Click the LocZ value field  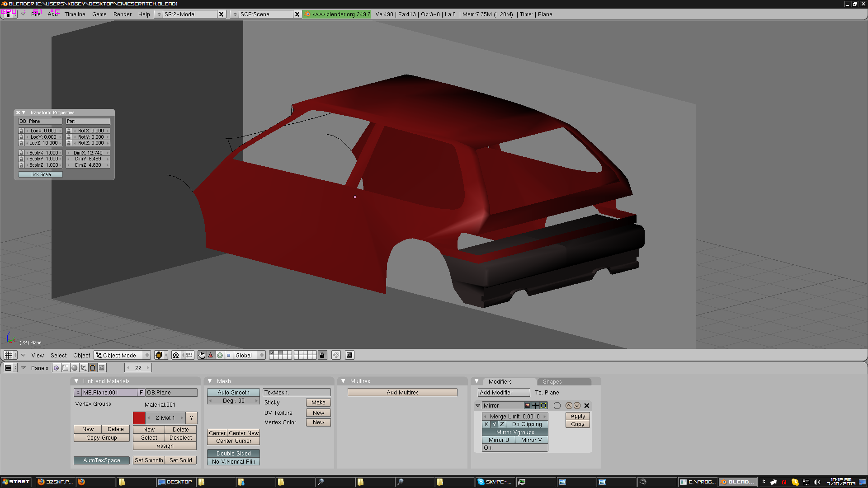(x=43, y=143)
